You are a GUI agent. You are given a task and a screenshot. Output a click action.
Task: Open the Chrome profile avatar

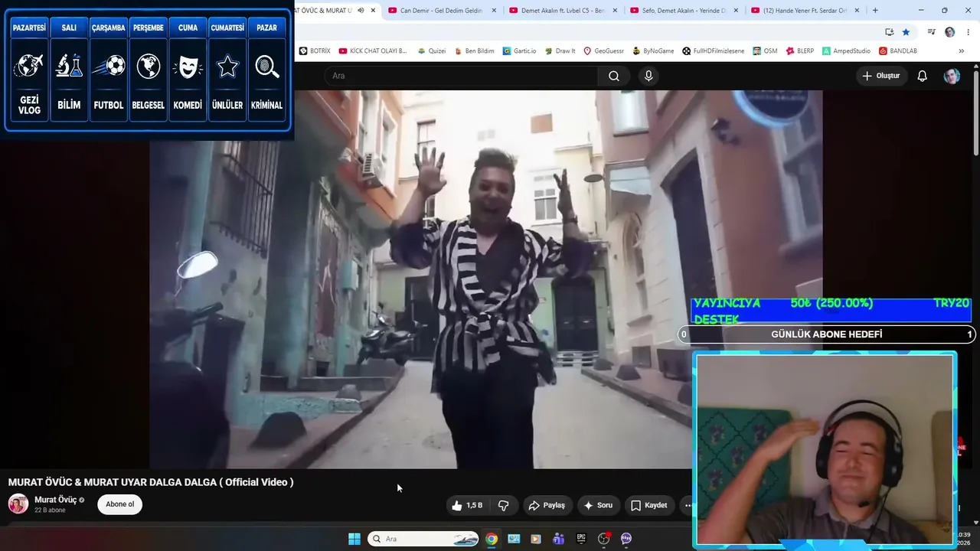949,32
